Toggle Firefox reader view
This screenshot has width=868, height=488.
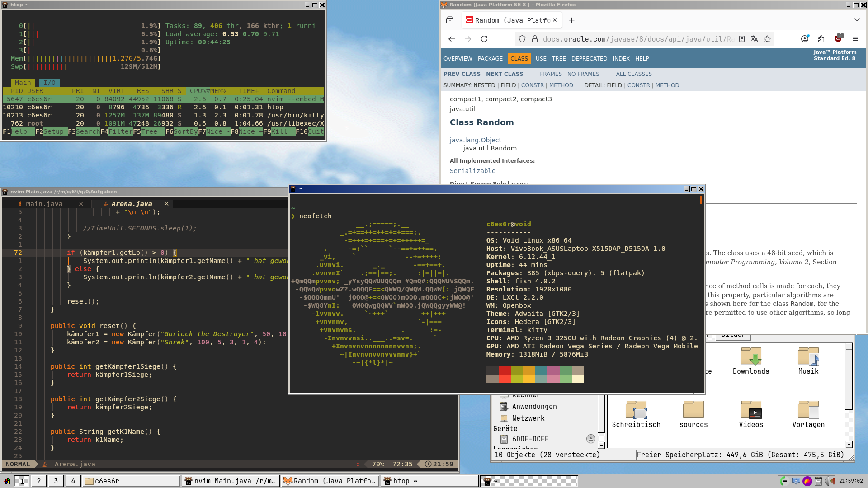742,39
